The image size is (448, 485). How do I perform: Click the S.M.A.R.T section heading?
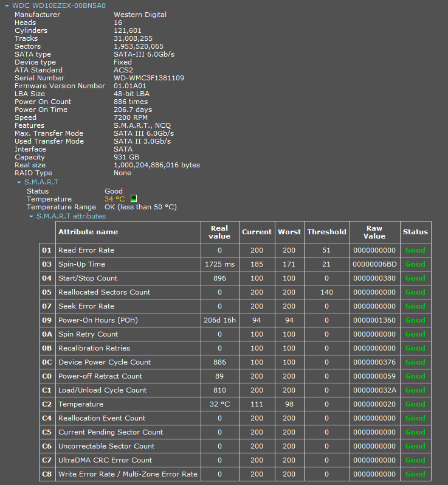point(41,182)
